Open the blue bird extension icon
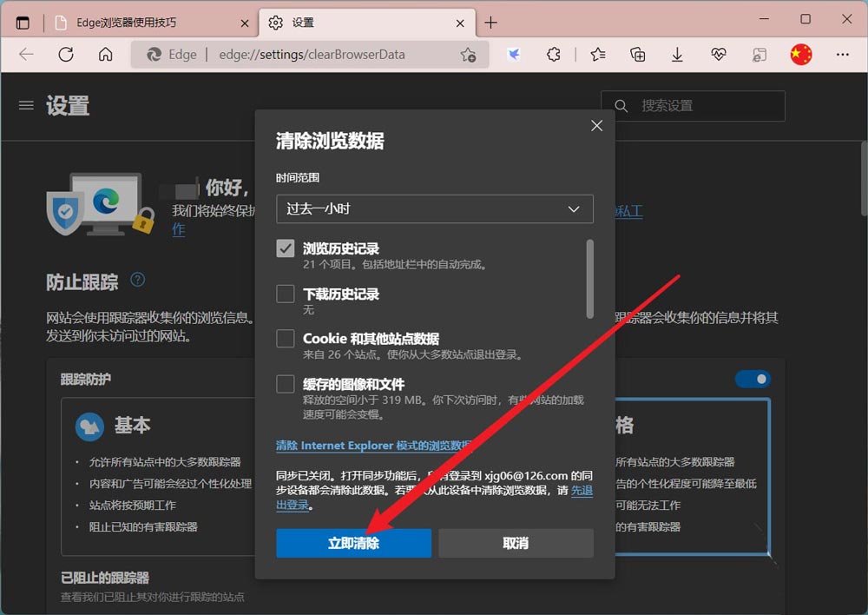The image size is (868, 615). pos(512,54)
